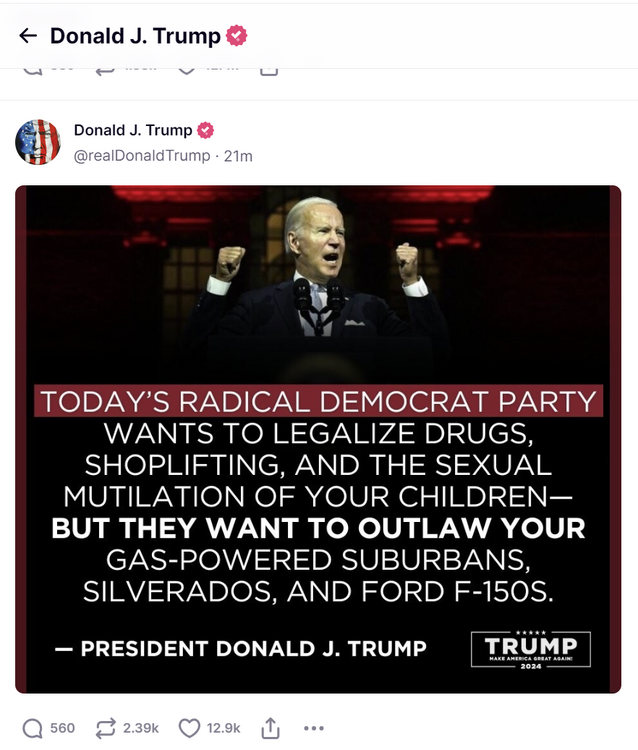Click the 2.39k ReTruth count
The height and width of the screenshot is (750, 638).
tap(141, 728)
